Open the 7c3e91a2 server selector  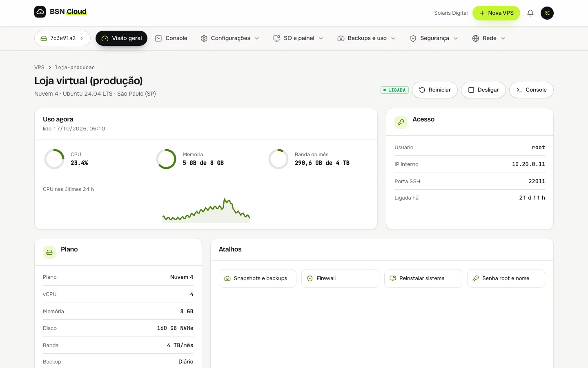(x=62, y=38)
